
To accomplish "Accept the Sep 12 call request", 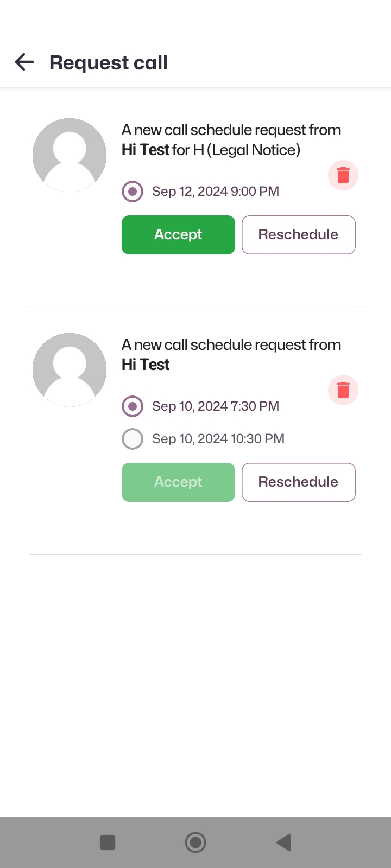I will point(178,235).
